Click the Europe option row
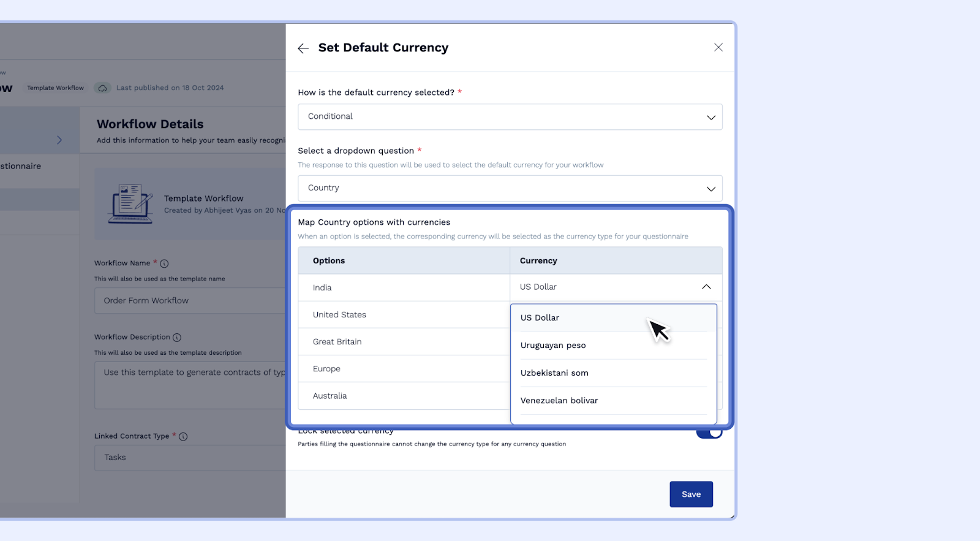The height and width of the screenshot is (541, 980). [x=404, y=369]
